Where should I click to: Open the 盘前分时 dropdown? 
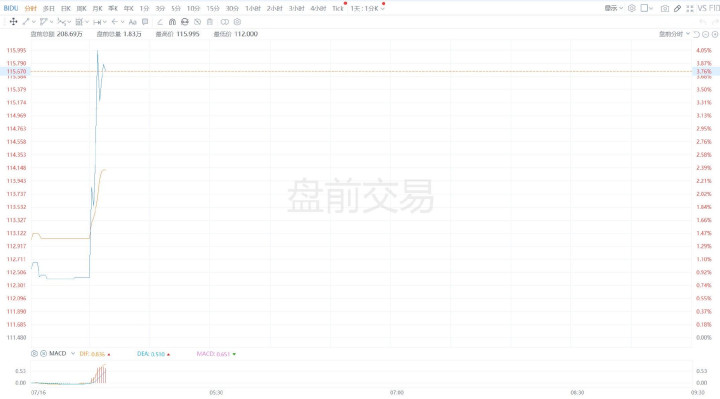[x=674, y=34]
